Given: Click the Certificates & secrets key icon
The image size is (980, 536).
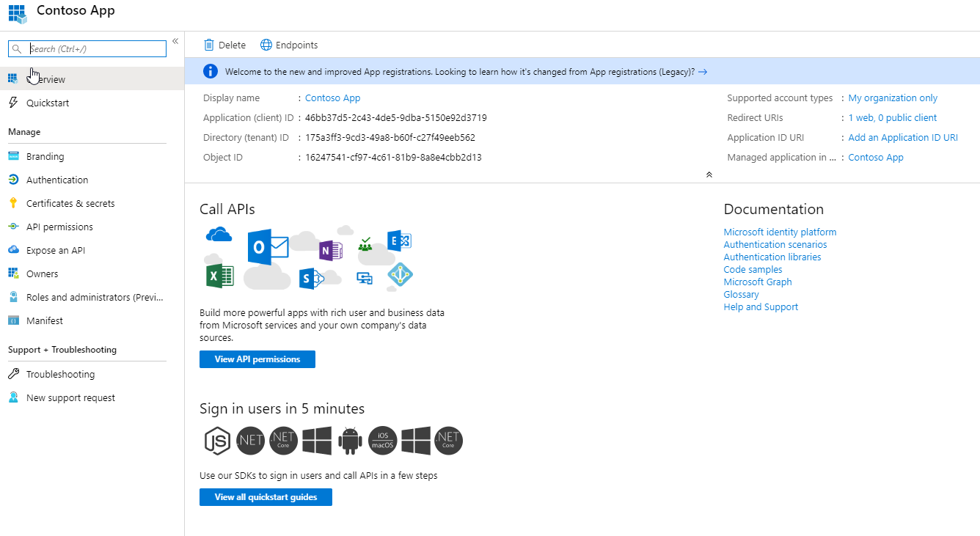Looking at the screenshot, I should (12, 203).
